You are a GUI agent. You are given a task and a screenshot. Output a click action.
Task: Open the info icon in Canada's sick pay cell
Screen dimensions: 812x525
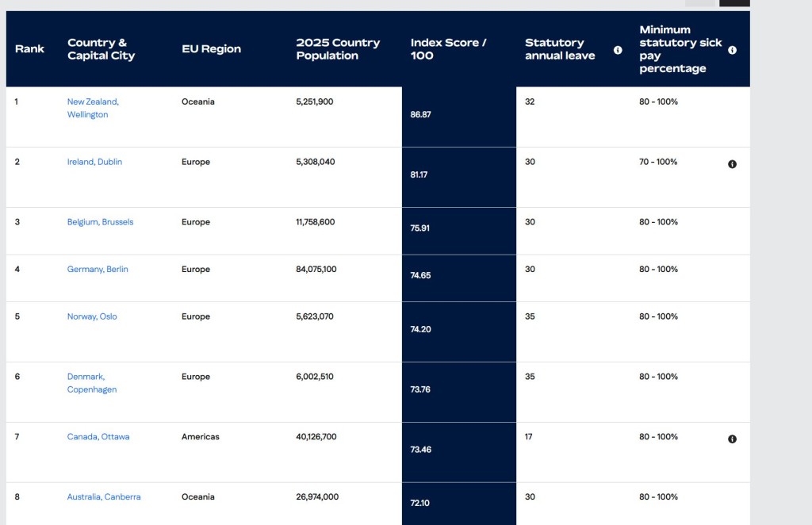(732, 439)
